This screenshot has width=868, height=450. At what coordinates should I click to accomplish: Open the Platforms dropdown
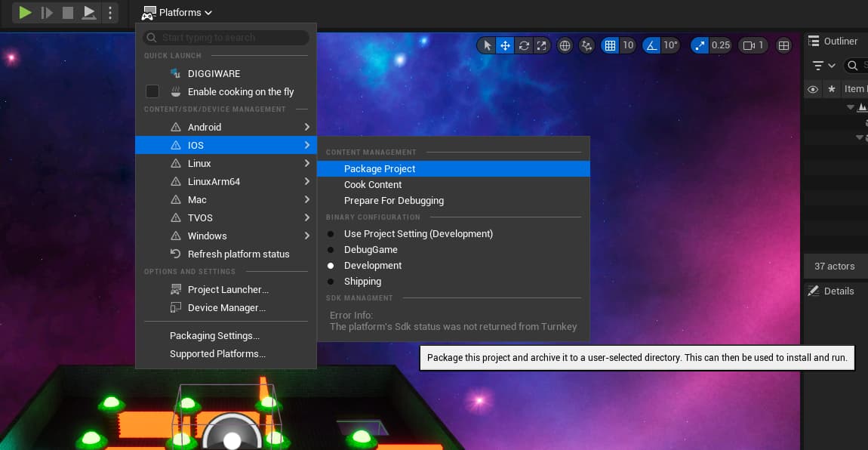coord(177,13)
